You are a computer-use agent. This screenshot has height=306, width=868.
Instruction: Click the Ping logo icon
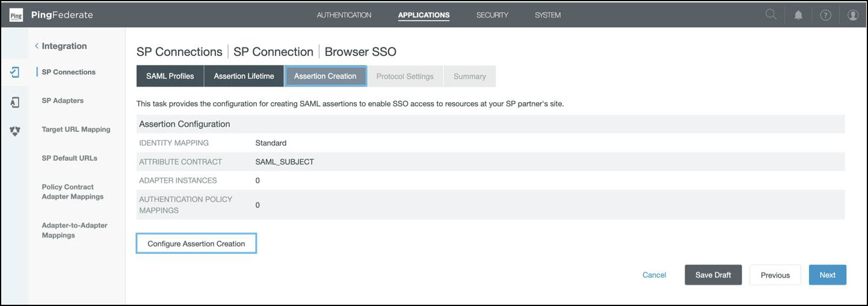[x=17, y=15]
